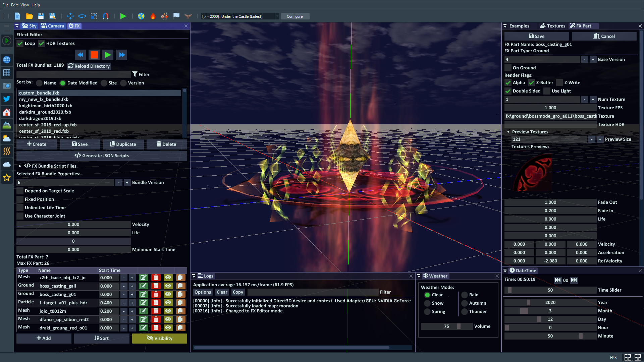Viewport: 644px width, 362px height.
Task: Click the fire effect icon in toolbar
Action: (153, 16)
